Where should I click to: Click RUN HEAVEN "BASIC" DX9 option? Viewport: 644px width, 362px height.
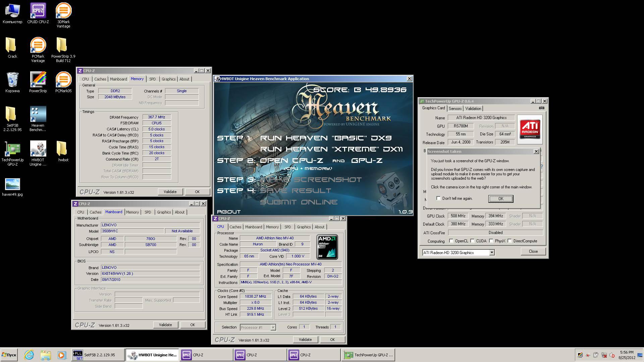point(326,138)
